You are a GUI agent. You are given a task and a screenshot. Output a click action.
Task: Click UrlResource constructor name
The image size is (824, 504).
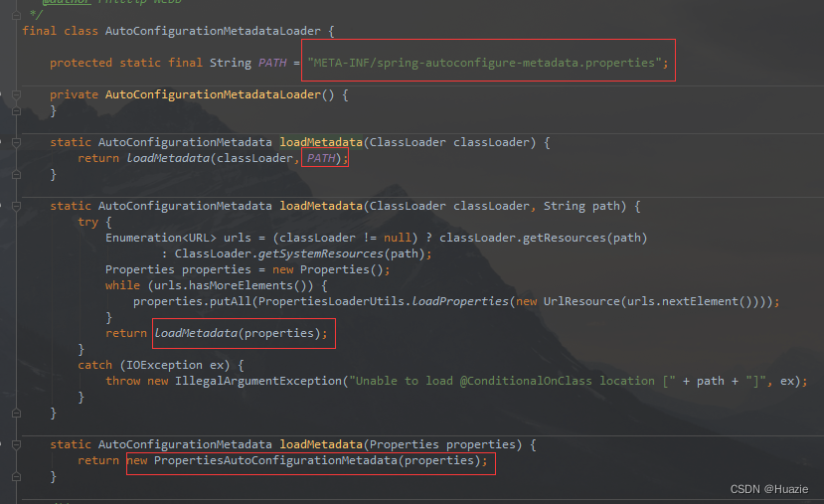(581, 301)
